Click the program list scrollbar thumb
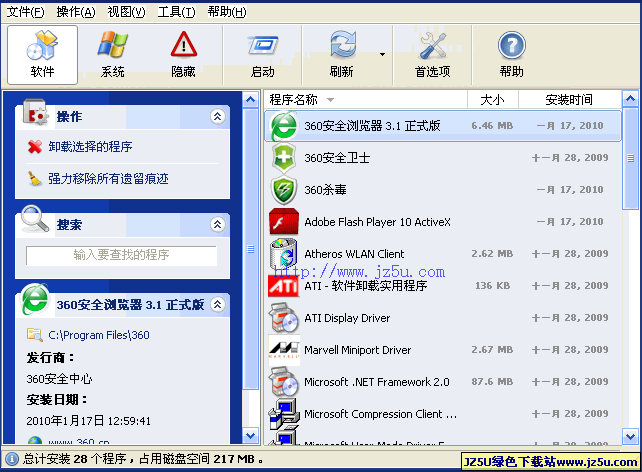Image resolution: width=642 pixels, height=472 pixels. (x=631, y=158)
